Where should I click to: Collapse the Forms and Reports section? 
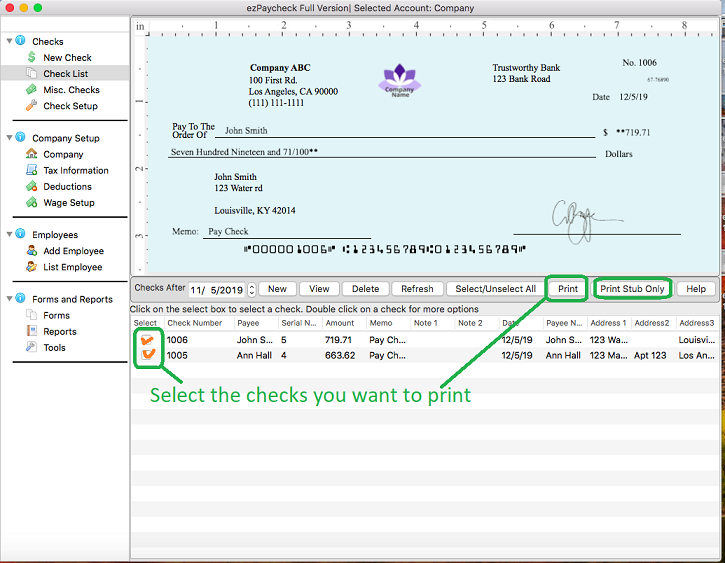coord(9,299)
